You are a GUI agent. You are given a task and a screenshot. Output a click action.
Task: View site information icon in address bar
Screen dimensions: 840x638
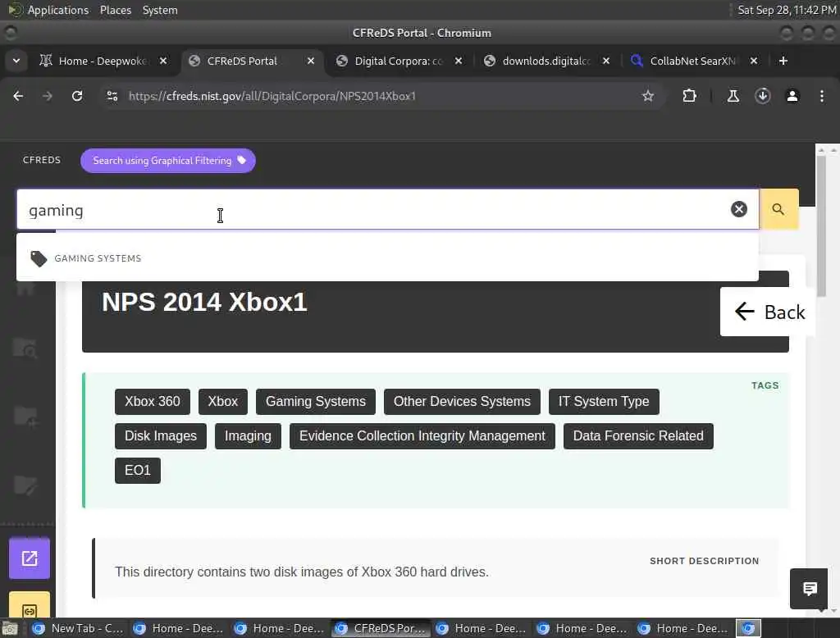point(112,96)
